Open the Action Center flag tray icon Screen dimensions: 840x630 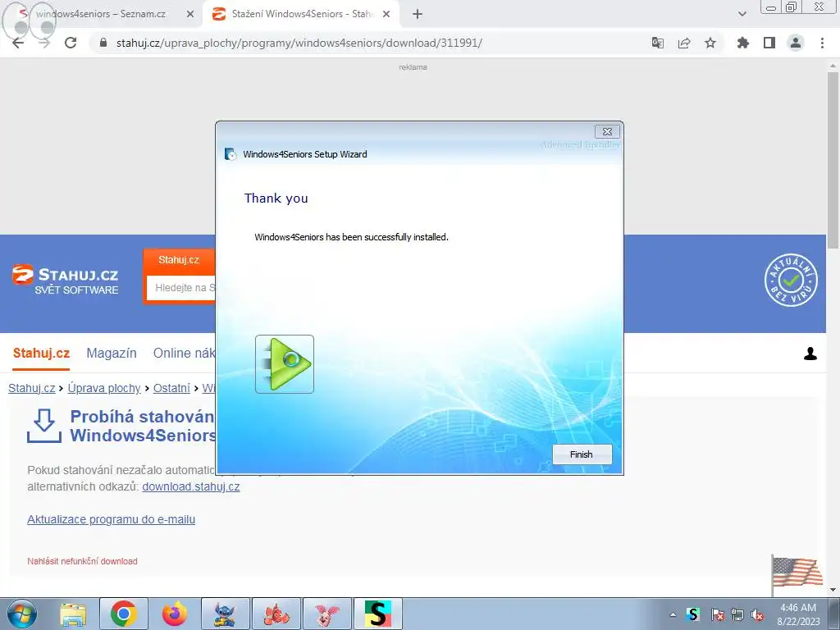[x=717, y=614]
